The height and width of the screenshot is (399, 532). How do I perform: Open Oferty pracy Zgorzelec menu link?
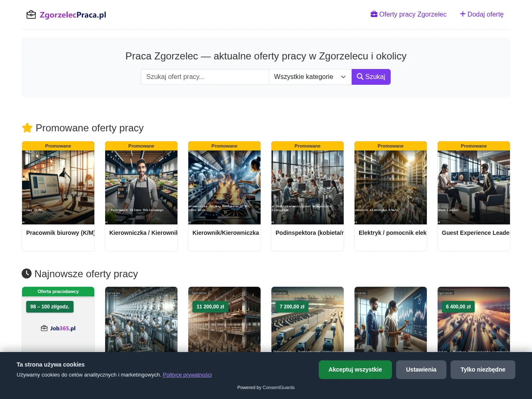(409, 14)
